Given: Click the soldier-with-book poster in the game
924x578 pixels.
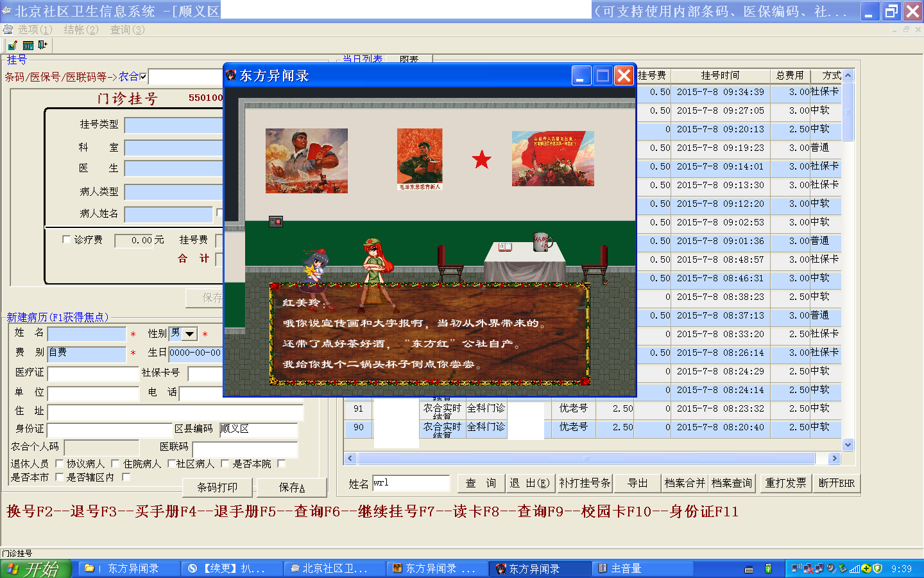Looking at the screenshot, I should point(420,159).
